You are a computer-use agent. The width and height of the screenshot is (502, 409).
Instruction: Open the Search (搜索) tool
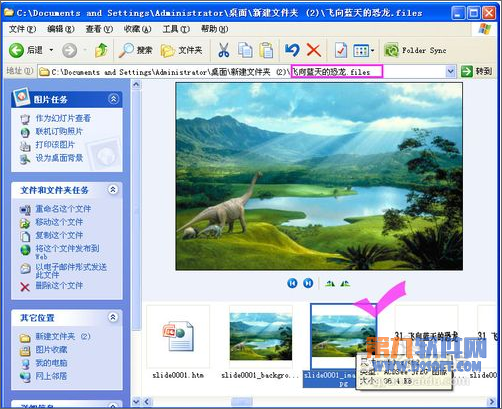(135, 50)
